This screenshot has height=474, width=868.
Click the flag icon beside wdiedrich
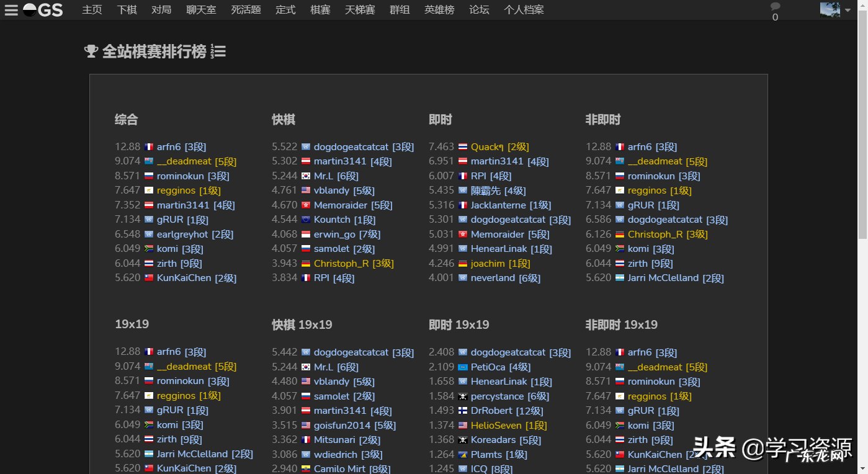(x=306, y=455)
